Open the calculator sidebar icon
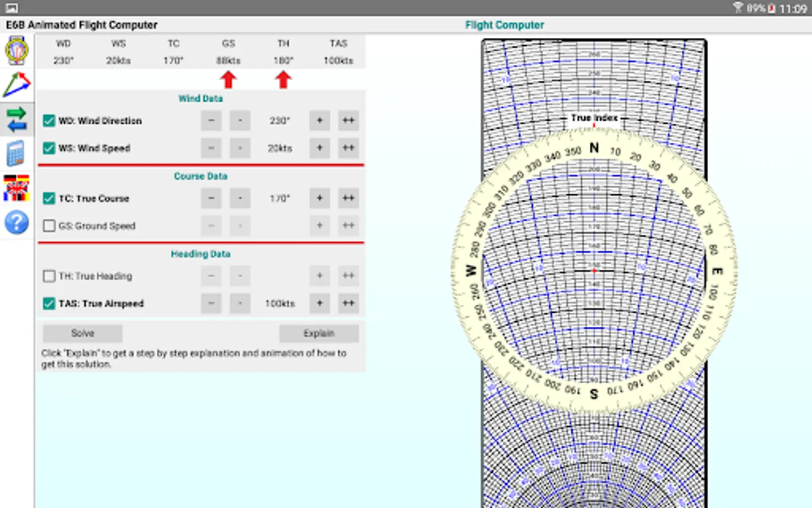Viewport: 812px width, 508px height. 17,154
